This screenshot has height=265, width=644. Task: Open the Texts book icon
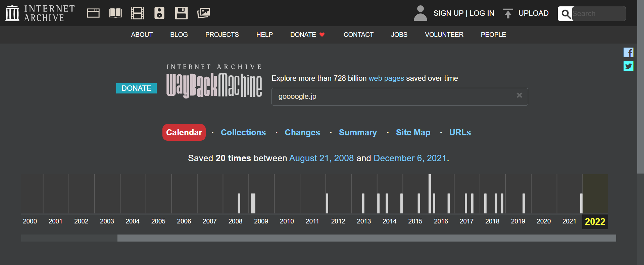(x=115, y=13)
